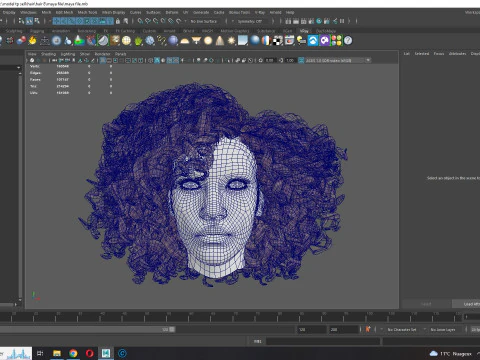Screen dimensions: 480x360
Task: Open the Edit Mesh menu
Action: pos(64,12)
